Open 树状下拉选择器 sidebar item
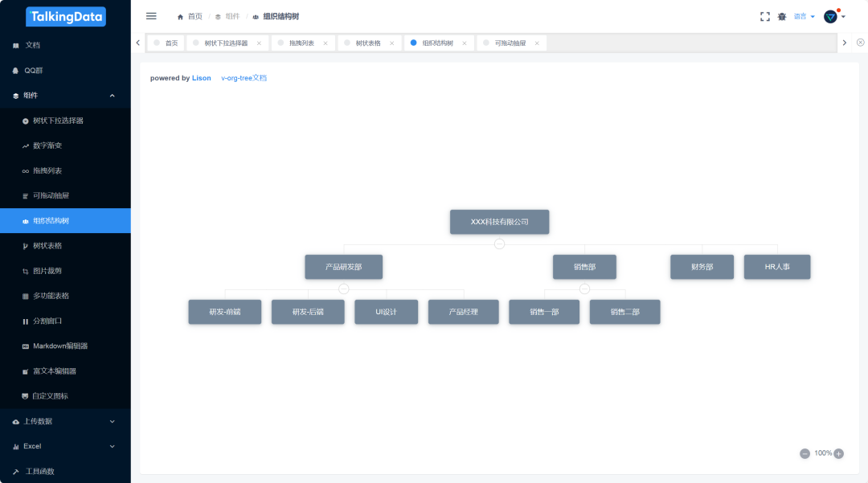 [x=65, y=121]
